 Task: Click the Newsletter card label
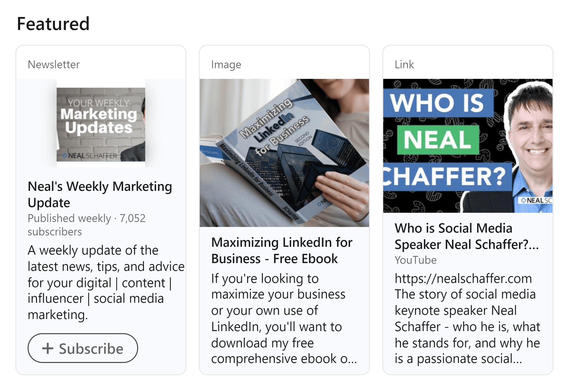(x=54, y=65)
